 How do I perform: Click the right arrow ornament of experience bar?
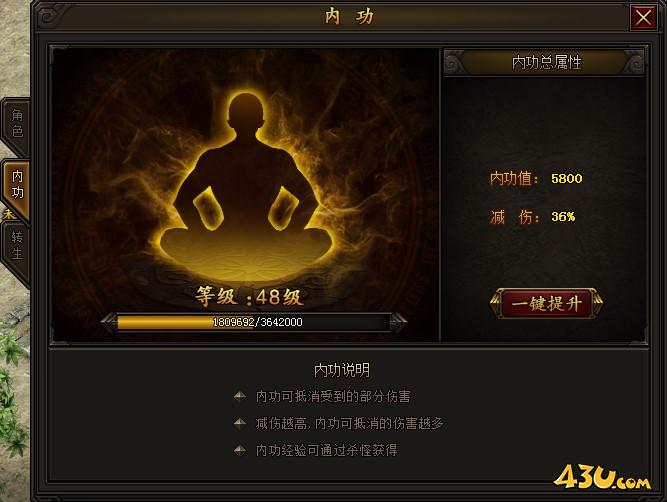tap(398, 322)
